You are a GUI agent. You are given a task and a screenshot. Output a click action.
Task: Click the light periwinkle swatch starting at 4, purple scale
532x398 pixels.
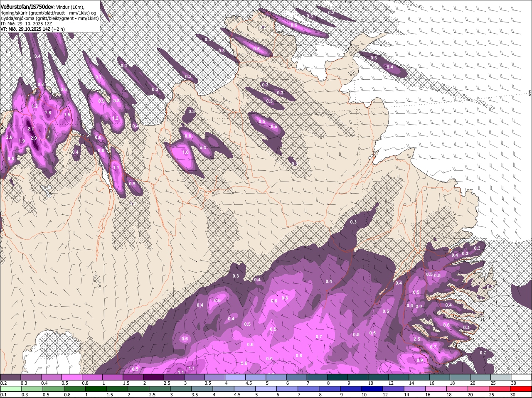pyautogui.click(x=235, y=377)
